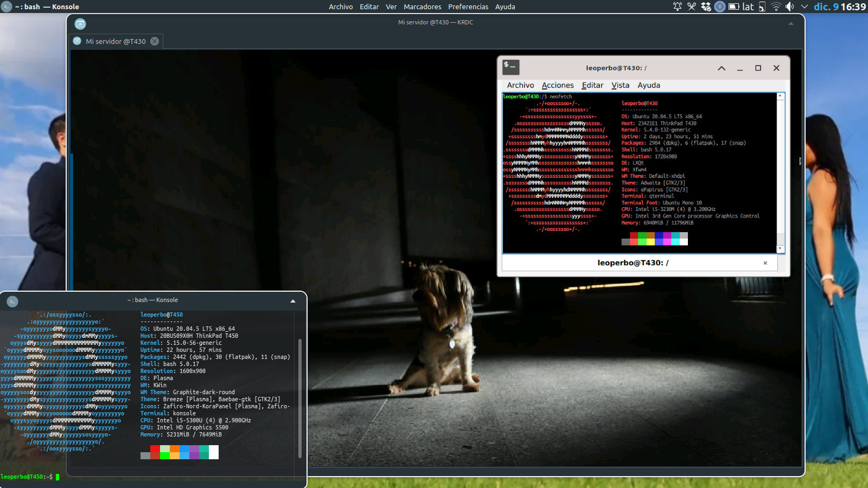Open the Dropbox tray icon
Image resolution: width=868 pixels, height=488 pixels.
706,7
